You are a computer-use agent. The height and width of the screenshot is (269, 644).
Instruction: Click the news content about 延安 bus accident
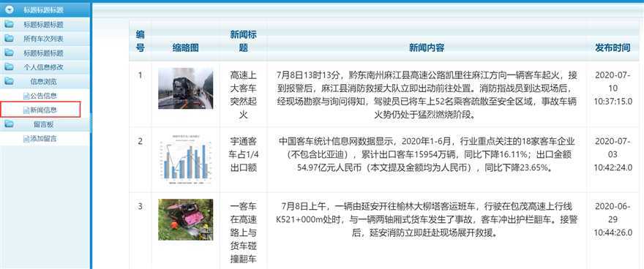pyautogui.click(x=427, y=219)
